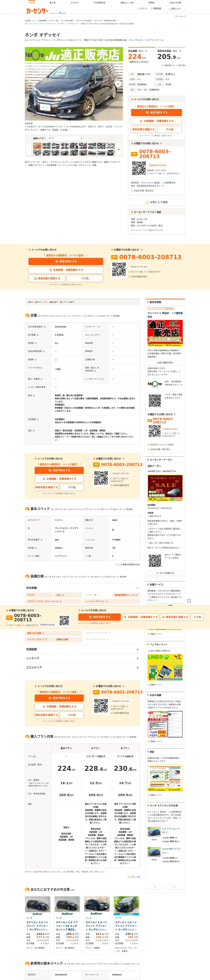The height and width of the screenshot is (980, 210).
Task: Click the SALE coupon image
Action: pyautogui.click(x=165, y=488)
